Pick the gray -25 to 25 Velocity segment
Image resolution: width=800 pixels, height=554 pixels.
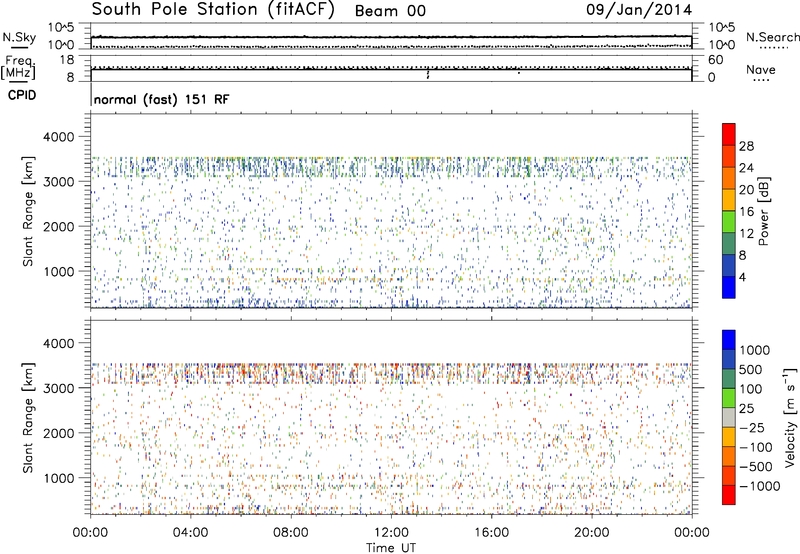click(729, 417)
